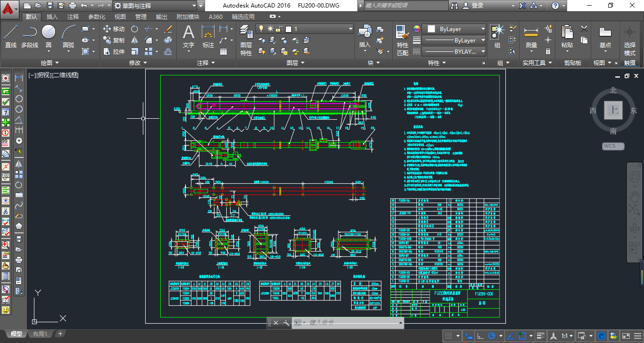Toggle ortho mode in status bar

click(480, 336)
